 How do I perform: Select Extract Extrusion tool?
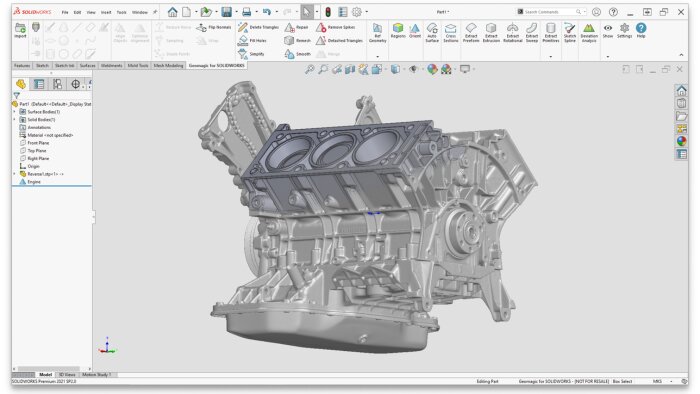click(x=491, y=33)
